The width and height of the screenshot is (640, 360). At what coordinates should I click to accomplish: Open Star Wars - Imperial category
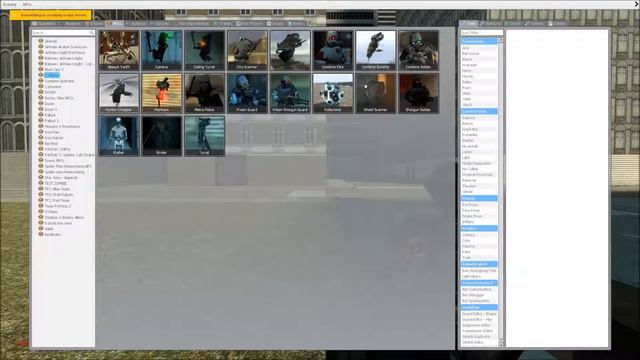(x=61, y=178)
